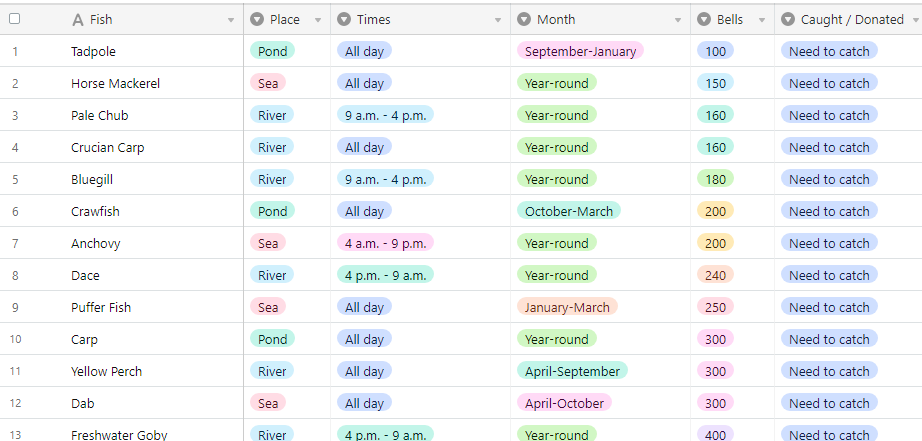
Task: Click the single-select icon in the Times header
Action: coord(344,19)
